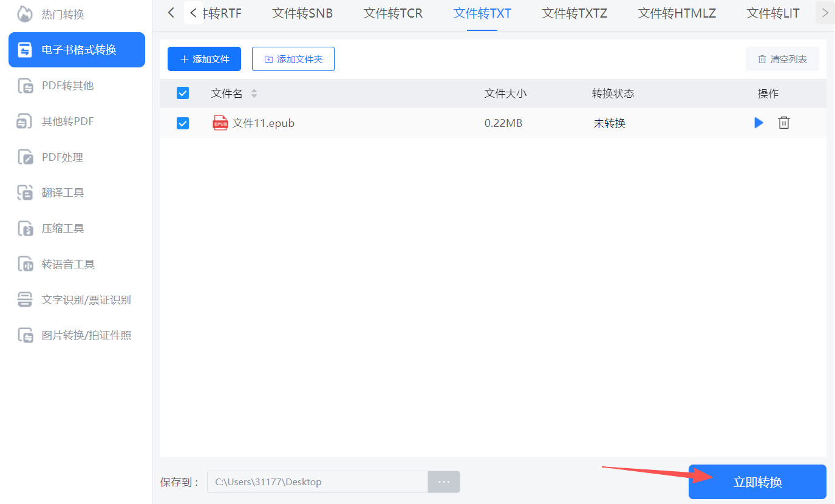Image resolution: width=835 pixels, height=504 pixels.
Task: Switch to the 文件转HTMLZ tab
Action: pos(677,13)
